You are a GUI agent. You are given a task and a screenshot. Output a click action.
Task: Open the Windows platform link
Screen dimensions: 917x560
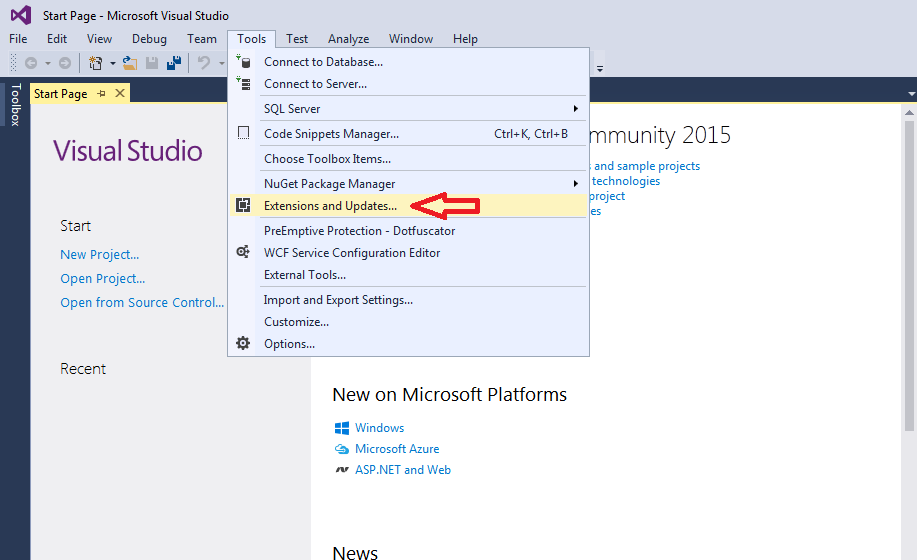pos(380,428)
